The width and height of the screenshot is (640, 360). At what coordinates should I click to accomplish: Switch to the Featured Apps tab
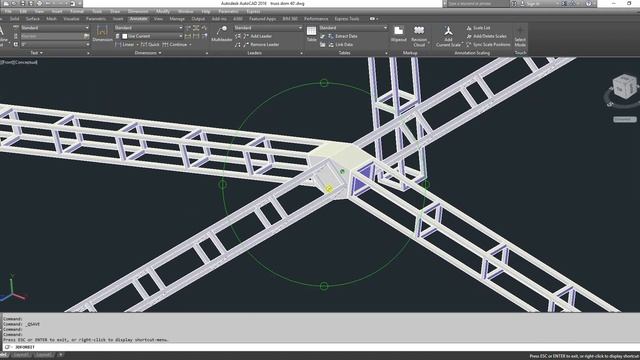262,19
